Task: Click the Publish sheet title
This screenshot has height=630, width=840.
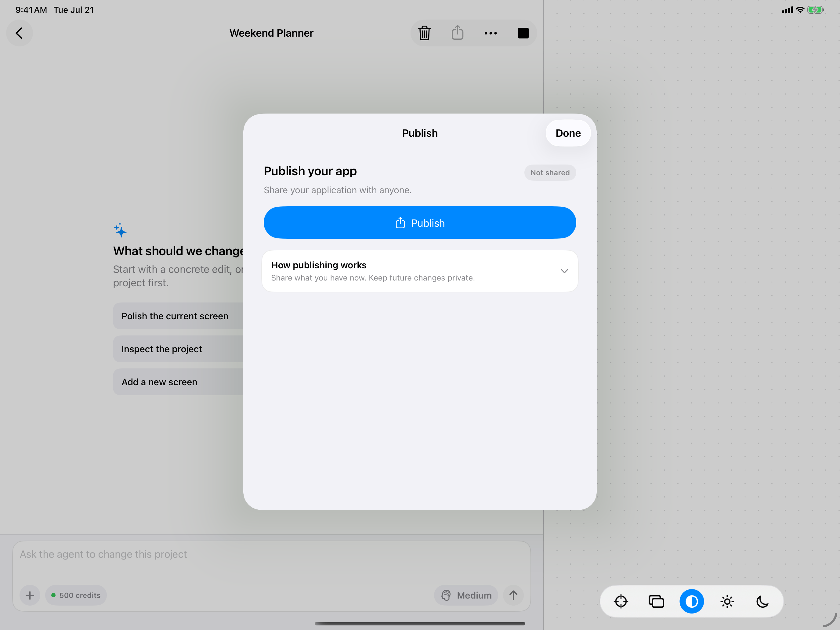Action: pyautogui.click(x=420, y=133)
